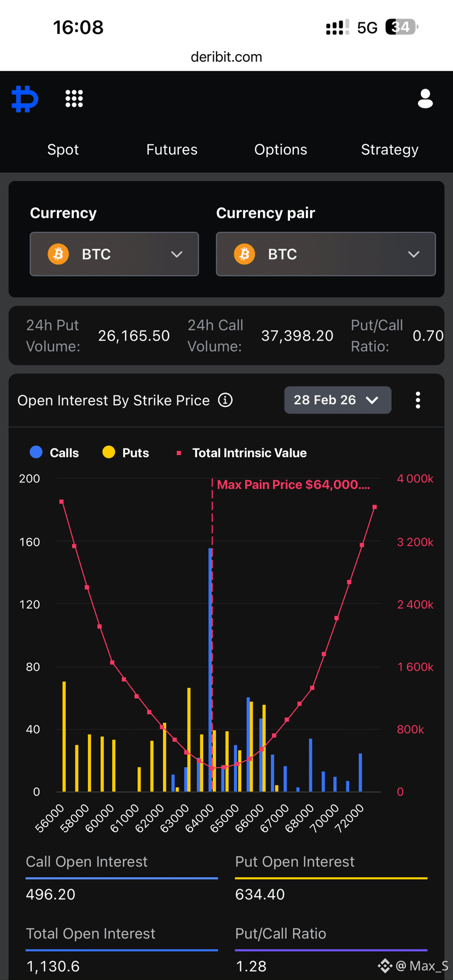Click chevron arrow in Currency pair dropdown
Image resolution: width=453 pixels, height=980 pixels.
(x=414, y=254)
